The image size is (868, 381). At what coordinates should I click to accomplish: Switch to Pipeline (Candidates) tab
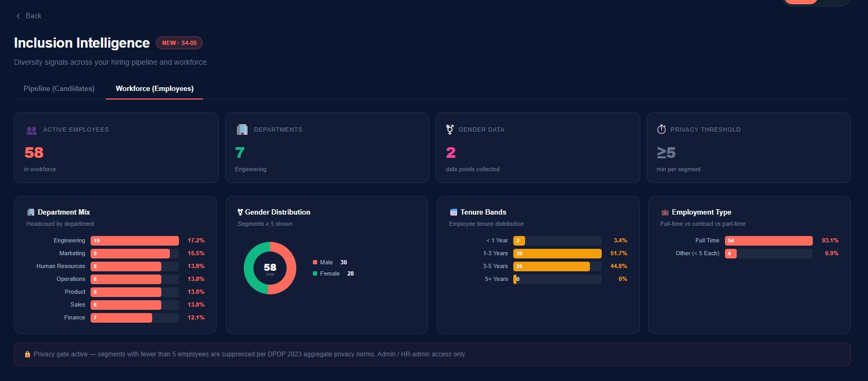point(59,88)
